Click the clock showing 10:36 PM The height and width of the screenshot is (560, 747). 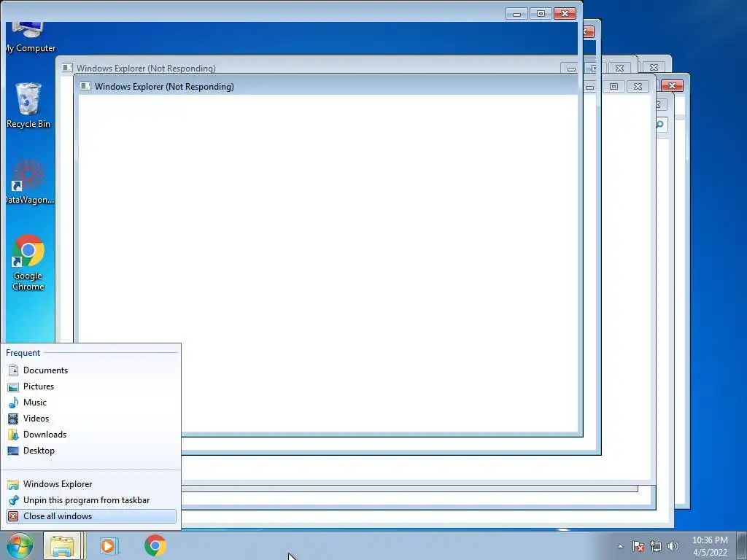click(x=710, y=546)
